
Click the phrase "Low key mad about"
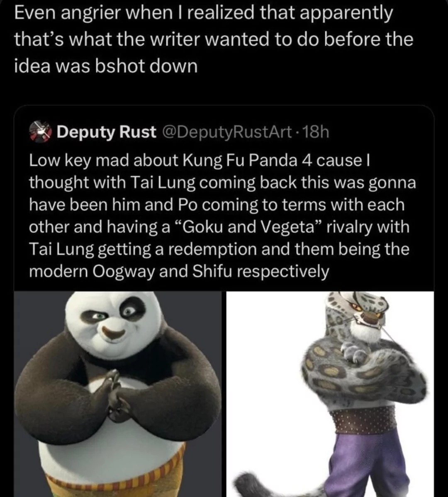tap(104, 161)
